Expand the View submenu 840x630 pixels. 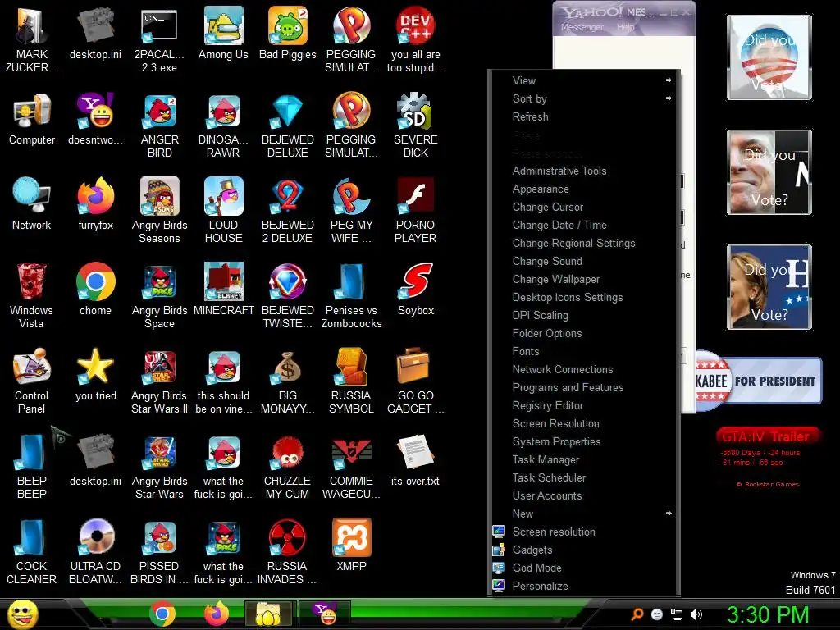point(584,80)
